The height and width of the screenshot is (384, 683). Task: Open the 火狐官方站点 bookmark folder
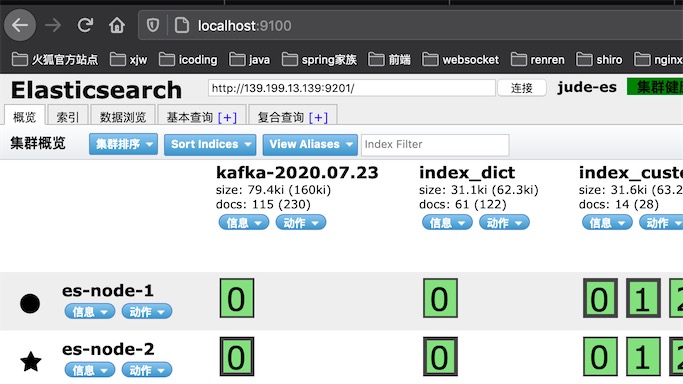[x=55, y=59]
